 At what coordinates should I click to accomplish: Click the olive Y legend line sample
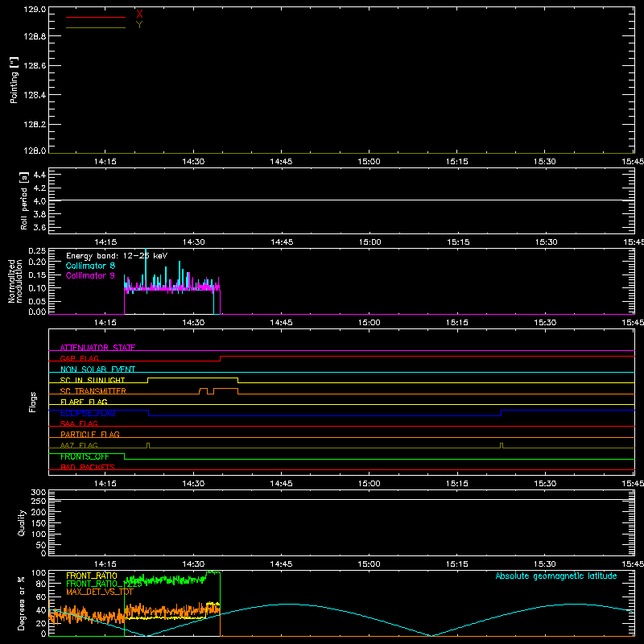pyautogui.click(x=96, y=28)
